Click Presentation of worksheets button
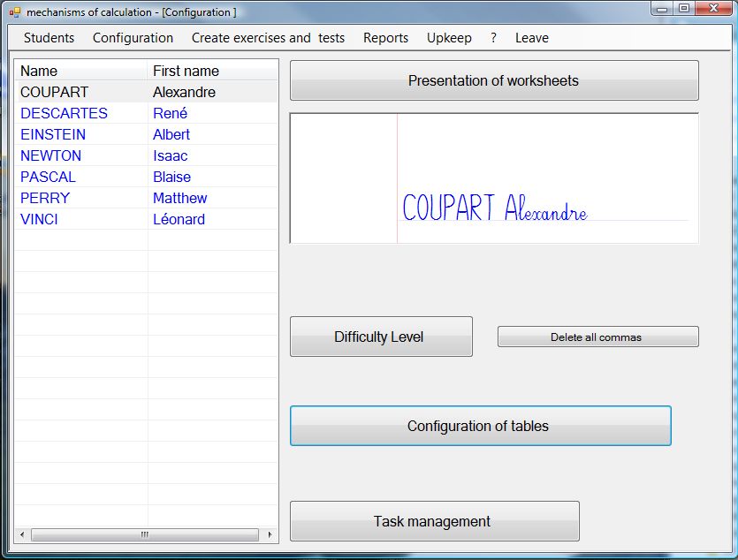The height and width of the screenshot is (560, 738). tap(494, 80)
